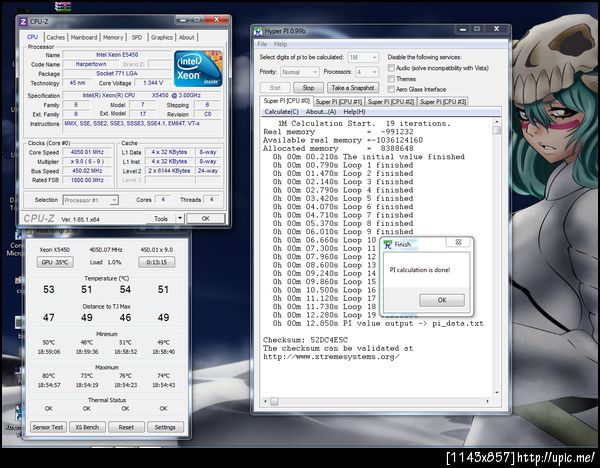Screen dimensions: 600x468
Task: Click the GPU 35°C button in RealTemp
Action: [x=55, y=262]
